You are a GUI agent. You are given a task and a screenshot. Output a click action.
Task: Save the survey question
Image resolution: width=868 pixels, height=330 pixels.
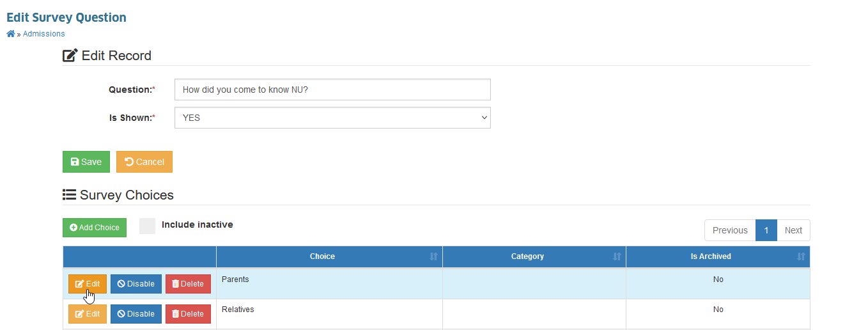click(86, 162)
